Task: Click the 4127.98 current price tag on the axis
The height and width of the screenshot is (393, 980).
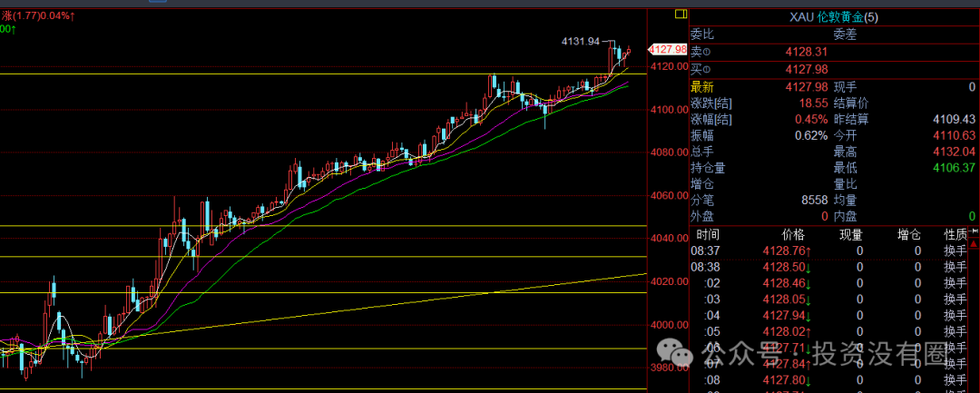Action: coord(668,49)
